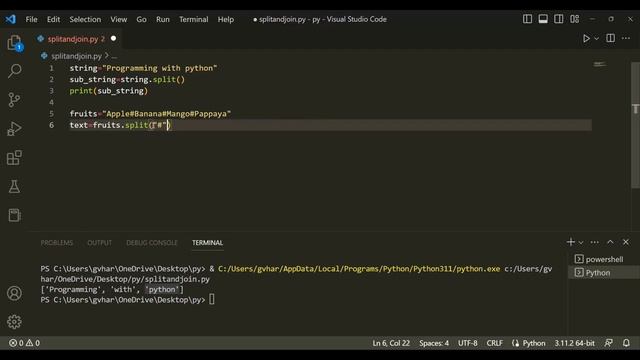Open notifications bell

click(x=626, y=343)
